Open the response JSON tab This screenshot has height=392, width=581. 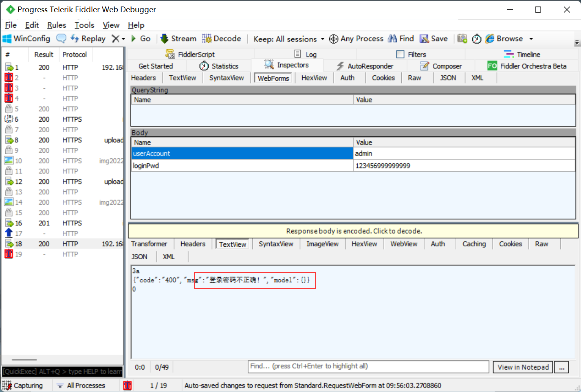click(x=139, y=256)
